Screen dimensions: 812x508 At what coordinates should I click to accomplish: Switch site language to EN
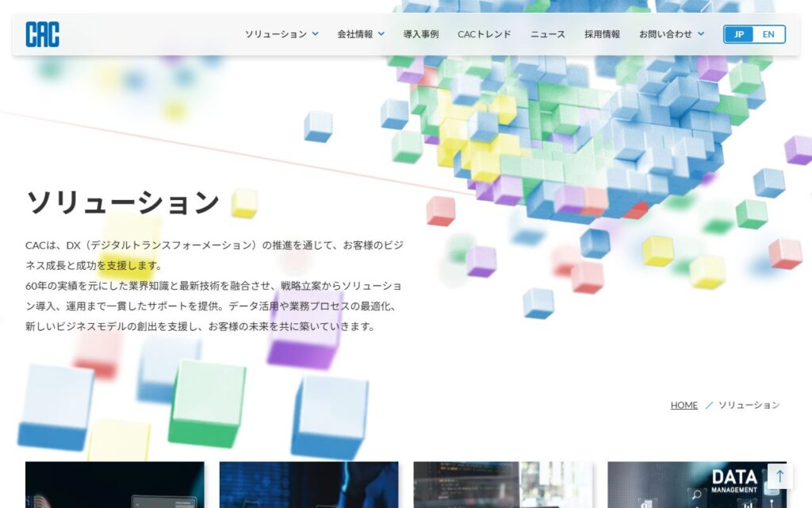pos(768,34)
